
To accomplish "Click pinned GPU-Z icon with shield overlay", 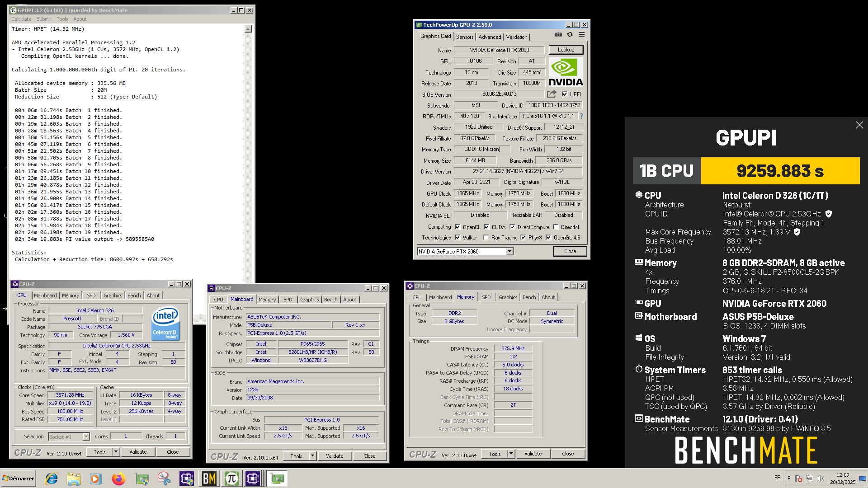I will click(x=142, y=479).
